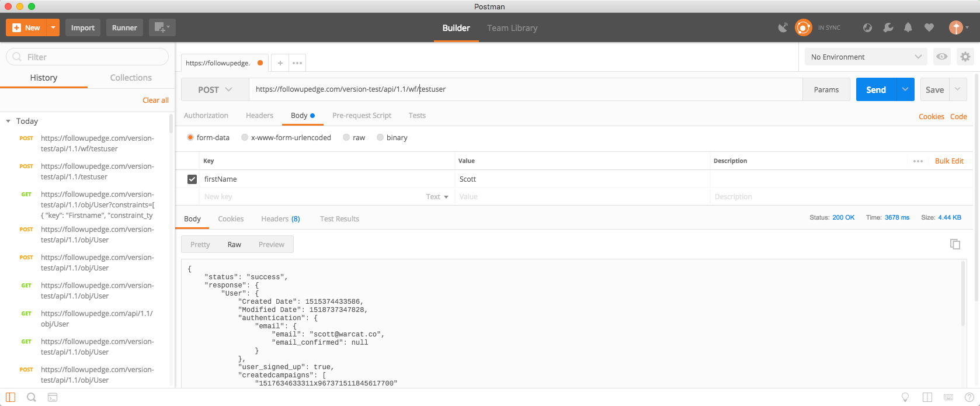
Task: Click the history Filter input field
Action: (88, 57)
